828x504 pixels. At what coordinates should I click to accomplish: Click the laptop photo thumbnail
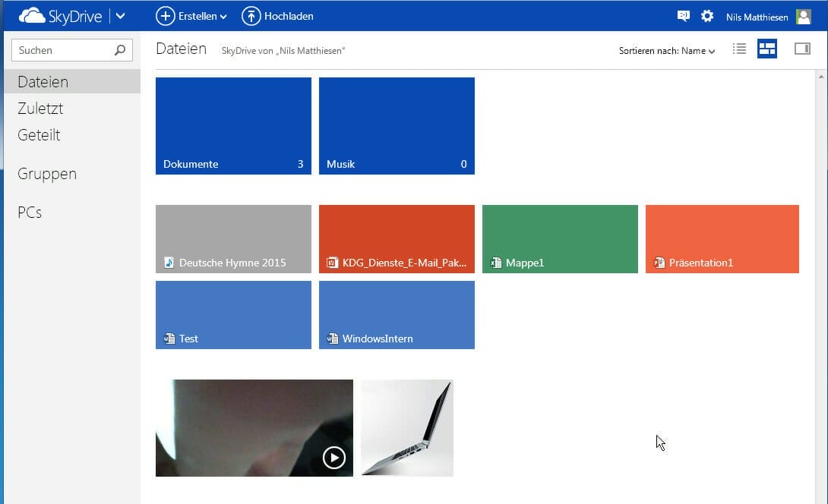(407, 428)
